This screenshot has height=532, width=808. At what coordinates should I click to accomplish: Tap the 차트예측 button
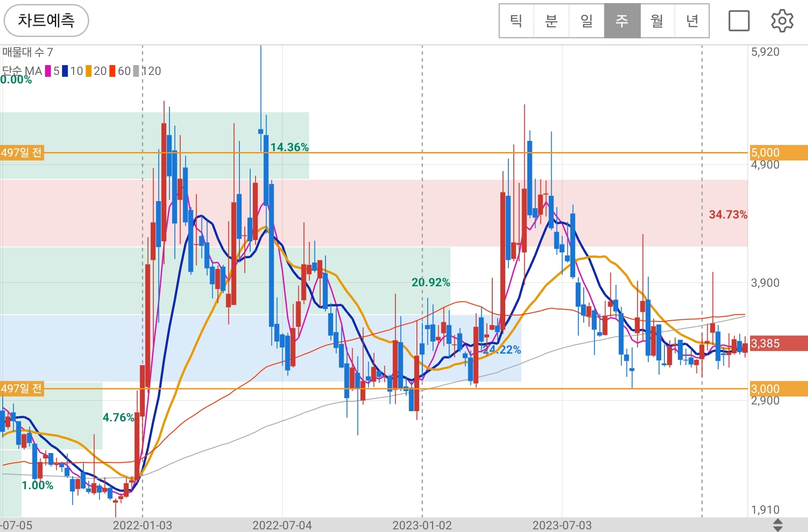pyautogui.click(x=46, y=21)
